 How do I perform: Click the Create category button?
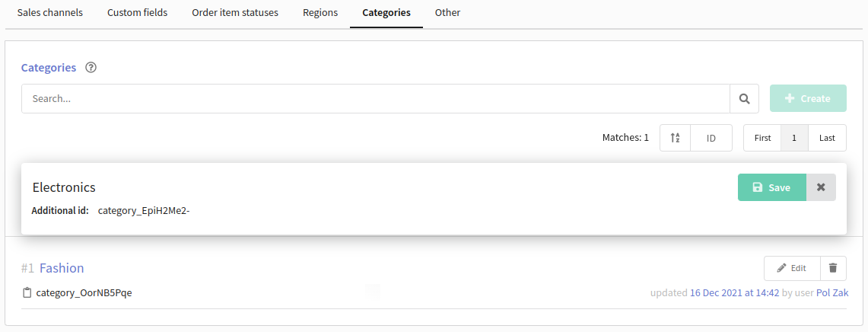click(x=808, y=99)
